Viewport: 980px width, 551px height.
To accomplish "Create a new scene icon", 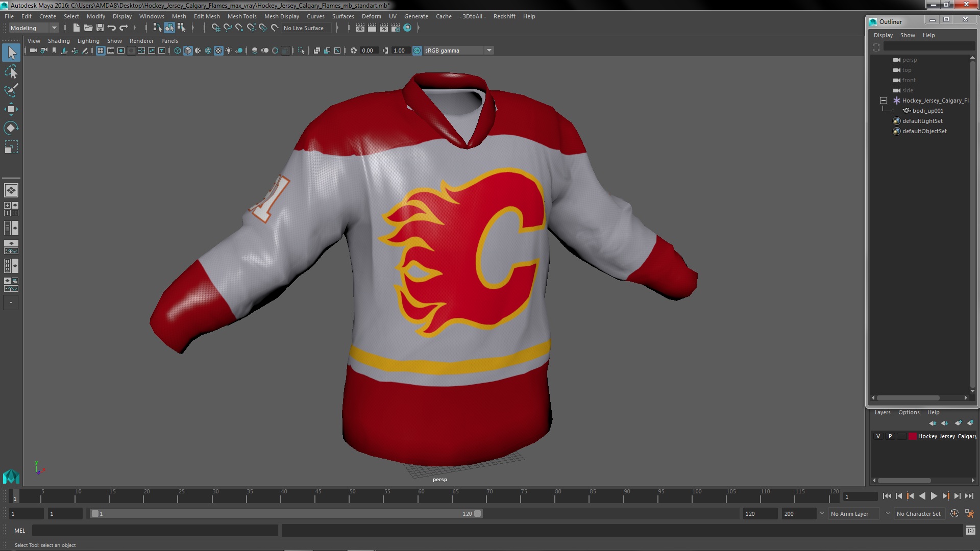I will pos(77,28).
